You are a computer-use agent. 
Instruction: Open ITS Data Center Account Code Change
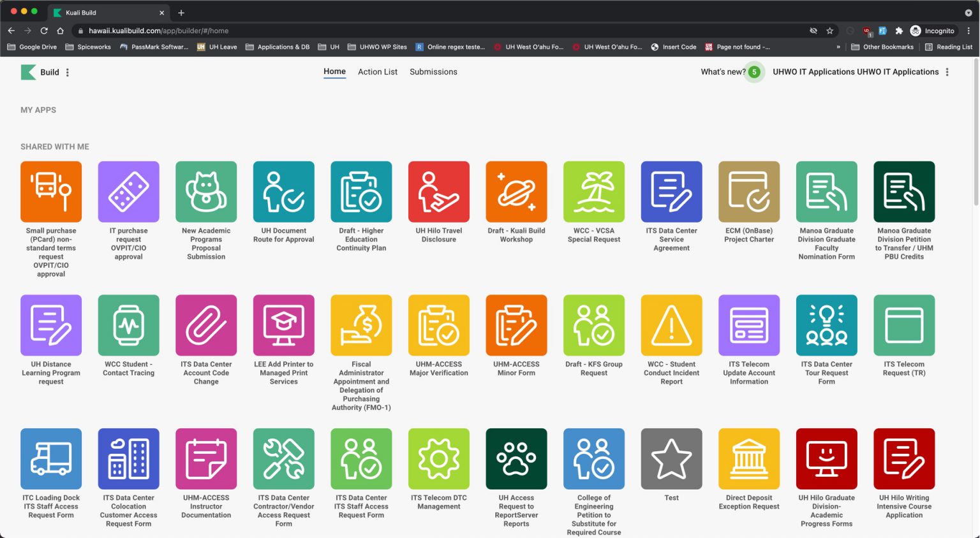tap(206, 325)
